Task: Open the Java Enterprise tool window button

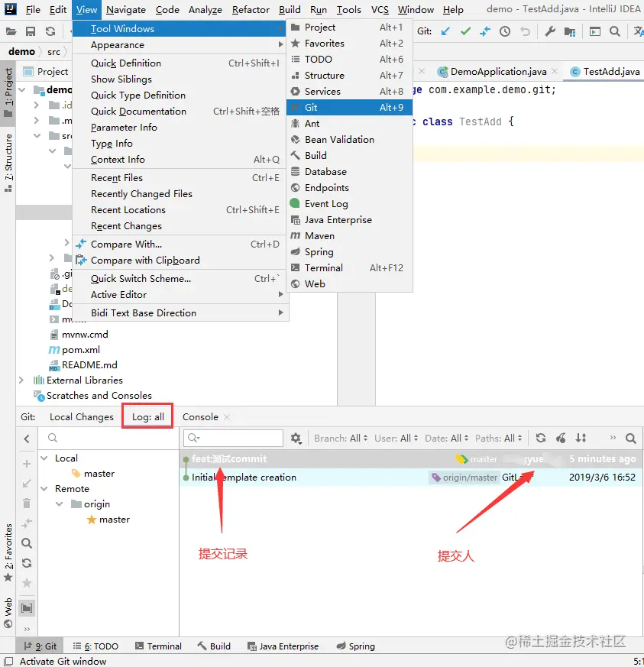Action: [283, 646]
